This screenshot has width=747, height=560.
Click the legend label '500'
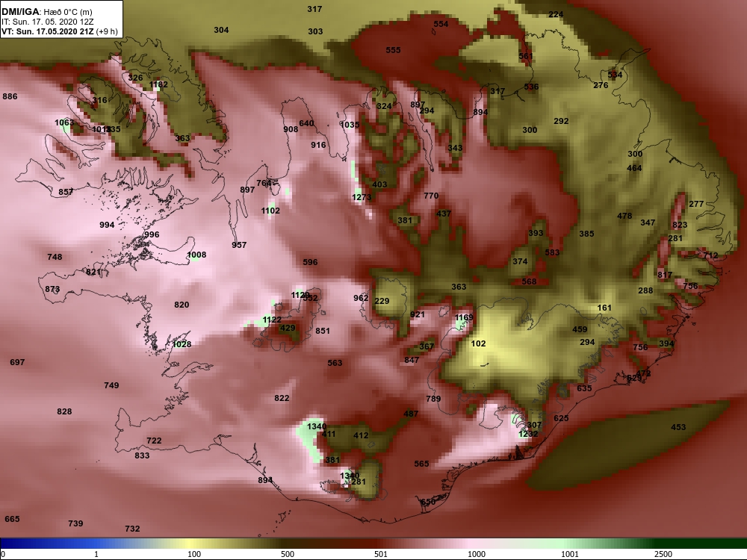point(288,554)
